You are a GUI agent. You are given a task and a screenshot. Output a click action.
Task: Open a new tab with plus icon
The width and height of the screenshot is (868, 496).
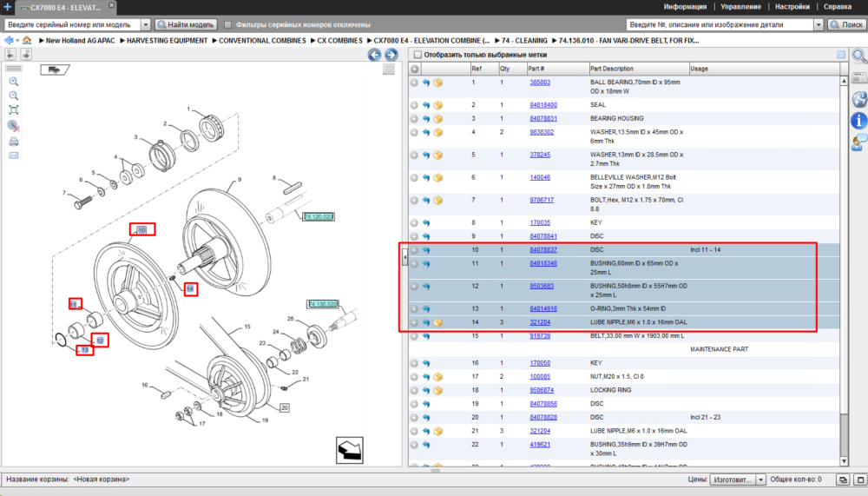pos(7,7)
